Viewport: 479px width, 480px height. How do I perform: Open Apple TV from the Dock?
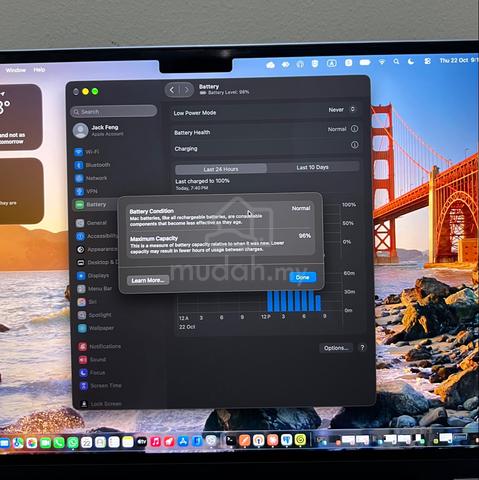pos(141,442)
